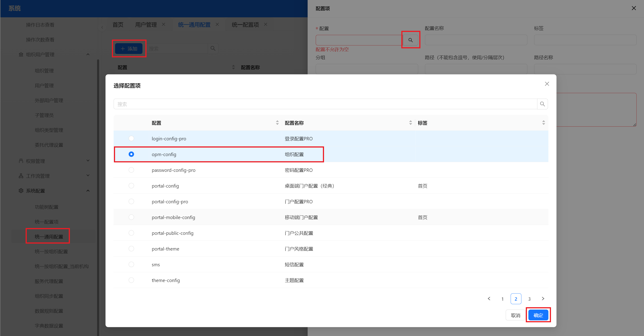Image resolution: width=644 pixels, height=336 pixels.
Task: Select the theme-config radio button
Action: coord(131,280)
